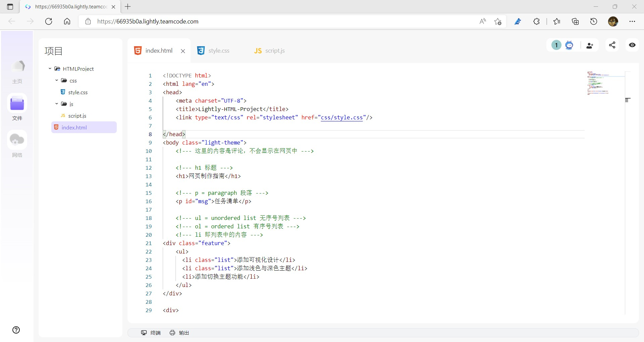Screen dimensions: 644x342
Task: Collapse the css folder in the tree
Action: coord(57,80)
